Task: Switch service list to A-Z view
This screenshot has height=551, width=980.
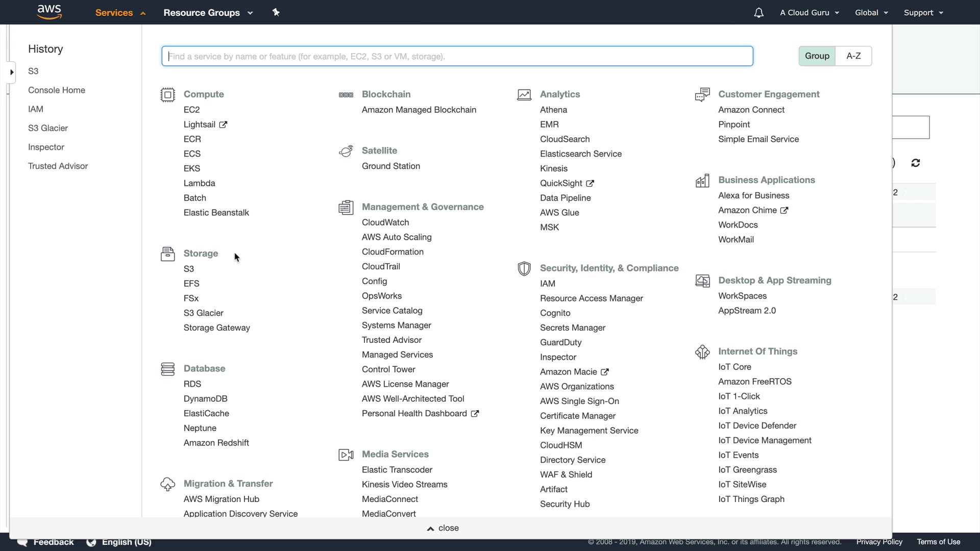Action: pyautogui.click(x=853, y=56)
